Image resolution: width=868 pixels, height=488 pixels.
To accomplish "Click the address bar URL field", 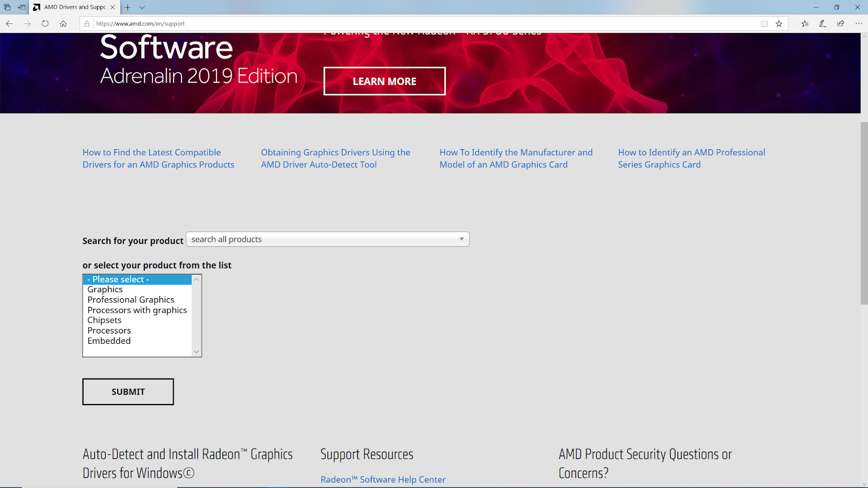I will [x=423, y=23].
